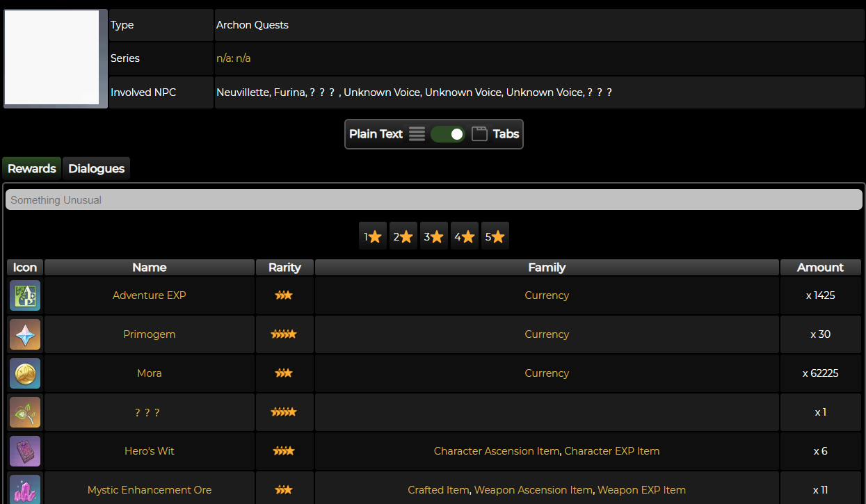
Task: Open the n/a: n/a series link
Action: coord(234,58)
